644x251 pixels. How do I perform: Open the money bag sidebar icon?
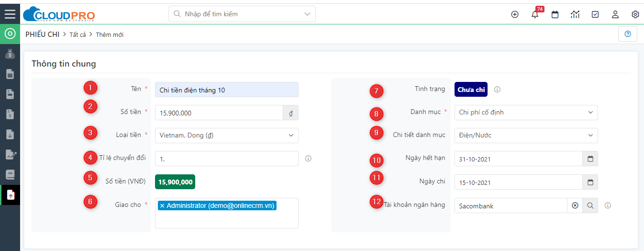[x=10, y=54]
